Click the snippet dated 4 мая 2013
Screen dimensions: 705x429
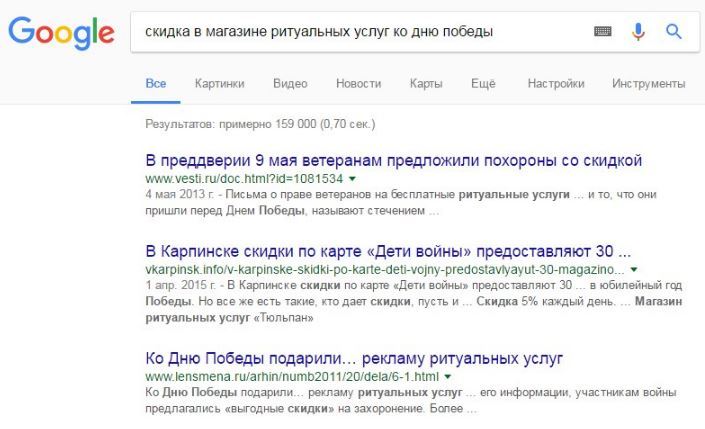point(401,202)
